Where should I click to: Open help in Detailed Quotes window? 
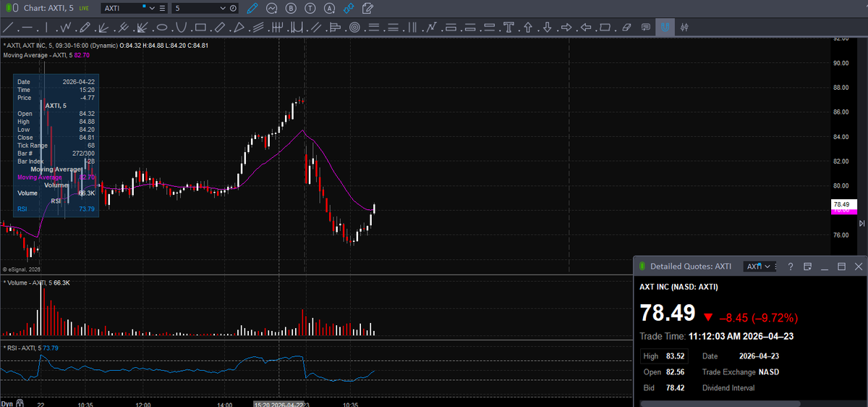tap(791, 267)
